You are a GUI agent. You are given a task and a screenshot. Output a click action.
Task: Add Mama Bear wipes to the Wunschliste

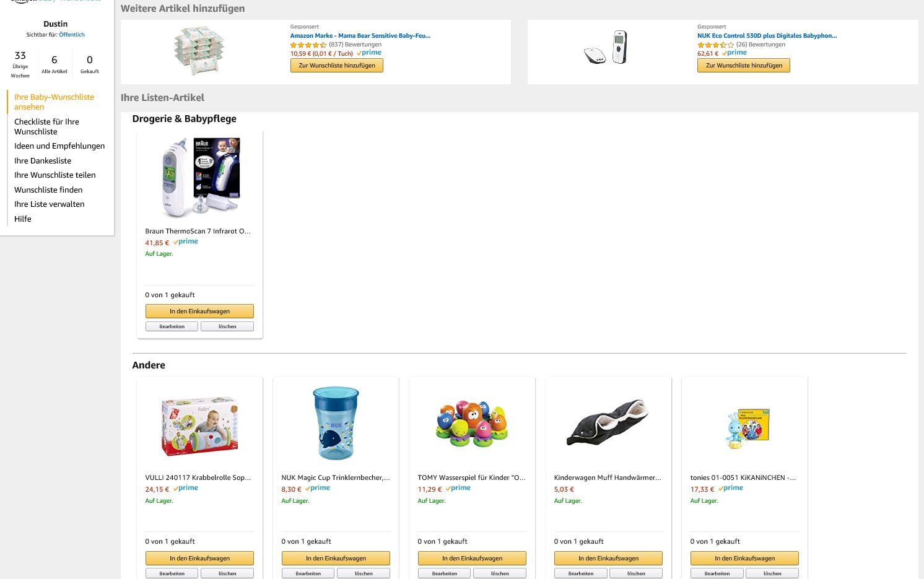click(337, 66)
